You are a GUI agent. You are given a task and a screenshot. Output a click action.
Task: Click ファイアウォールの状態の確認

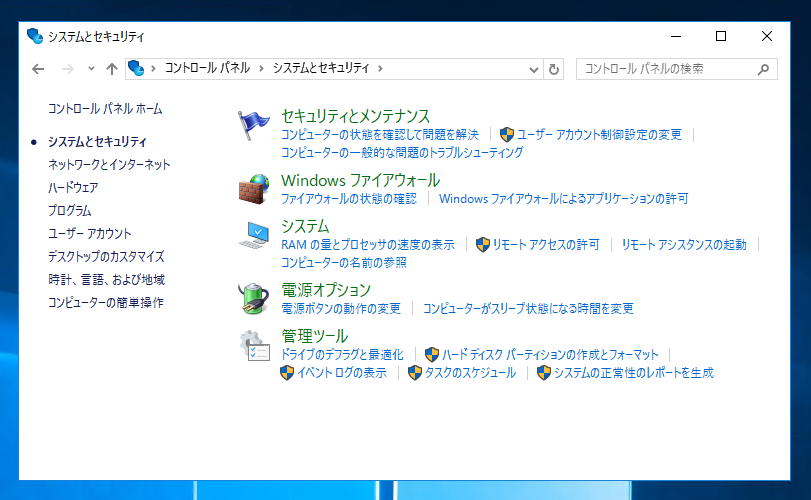(349, 199)
